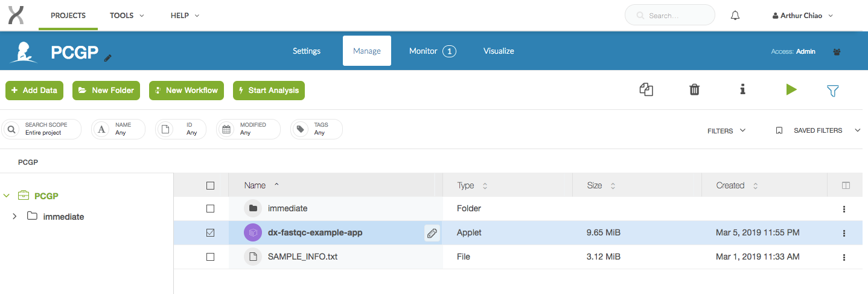The width and height of the screenshot is (868, 294).
Task: Open row actions menu for SAMPLE_INFO.txt
Action: tap(844, 257)
